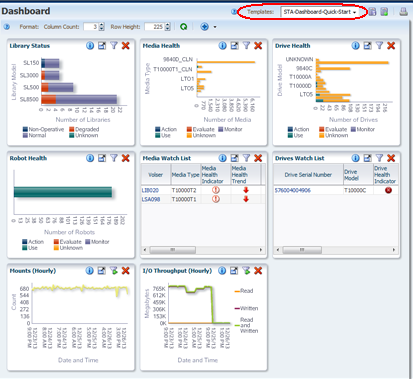
Task: Filter the Drives Watch List panel
Action: click(379, 158)
